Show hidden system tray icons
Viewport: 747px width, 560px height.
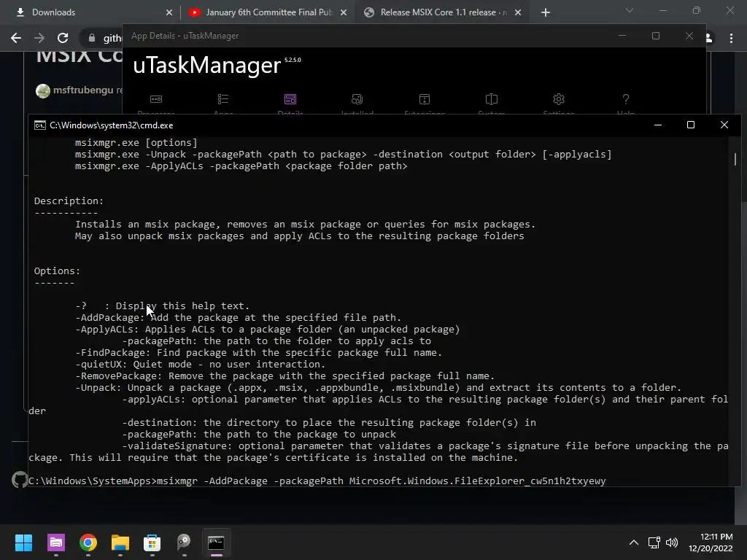coord(634,542)
